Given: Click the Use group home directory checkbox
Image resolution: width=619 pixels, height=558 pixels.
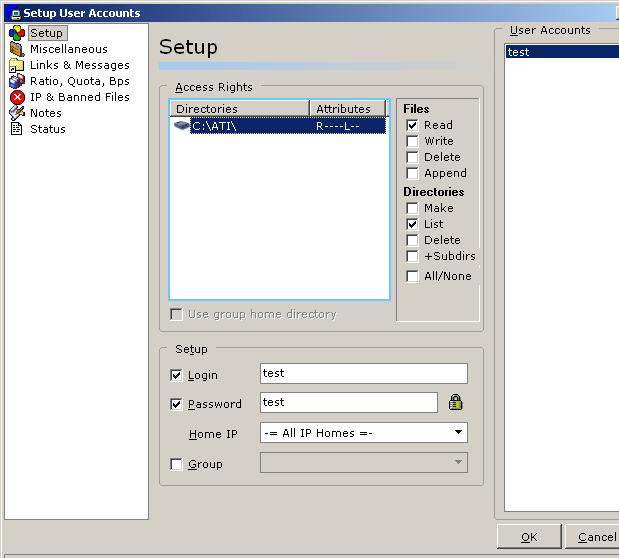Looking at the screenshot, I should pos(176,314).
